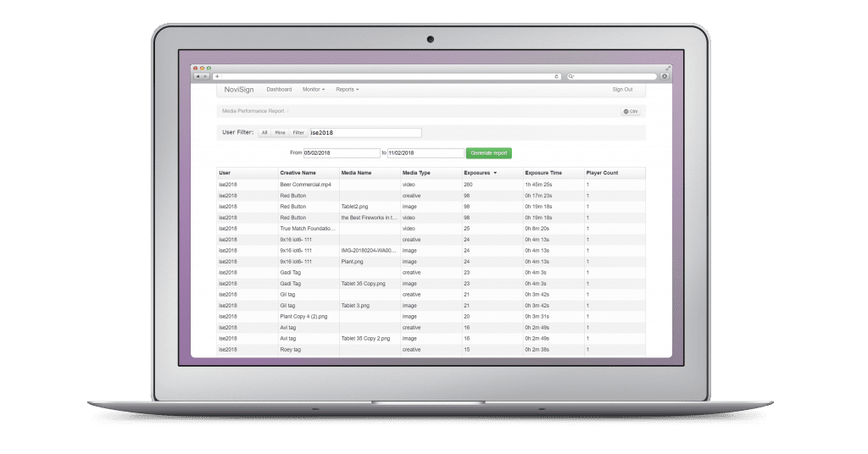Sort table by the Exposures column header
The image size is (868, 454).
point(480,173)
